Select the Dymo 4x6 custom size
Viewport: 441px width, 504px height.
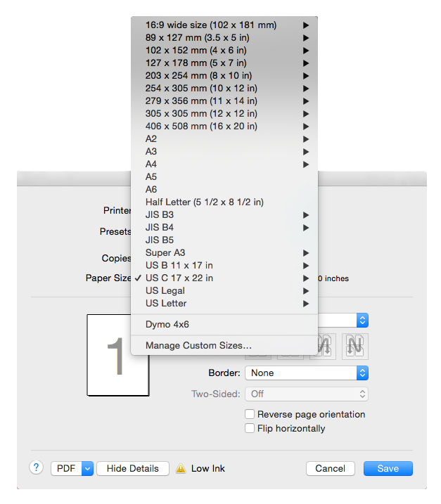click(x=224, y=324)
